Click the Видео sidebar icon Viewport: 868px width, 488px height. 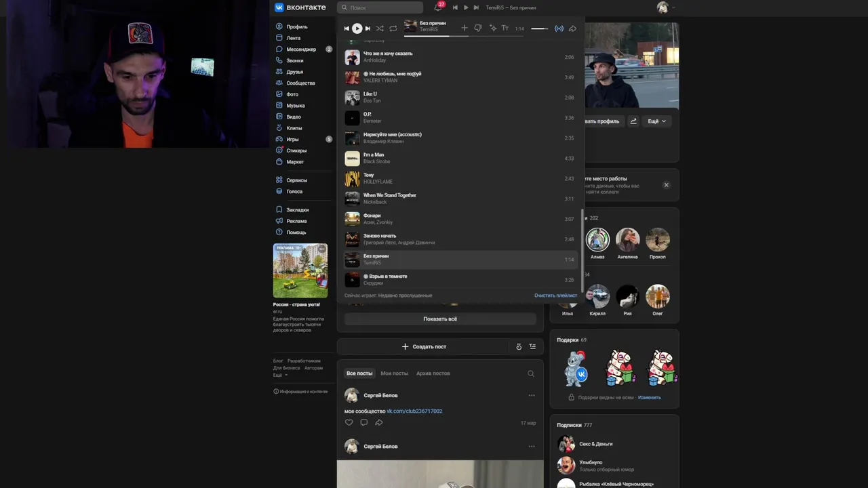pyautogui.click(x=279, y=117)
